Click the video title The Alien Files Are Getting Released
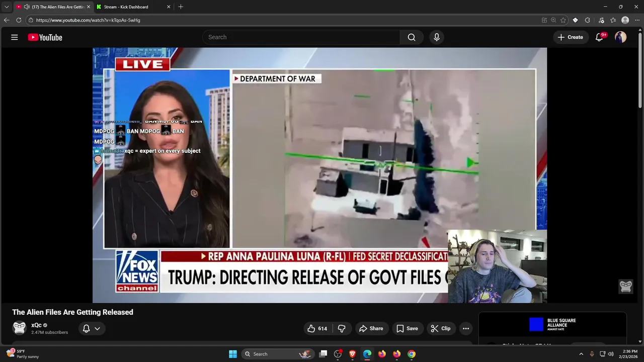The height and width of the screenshot is (362, 644). point(73,312)
